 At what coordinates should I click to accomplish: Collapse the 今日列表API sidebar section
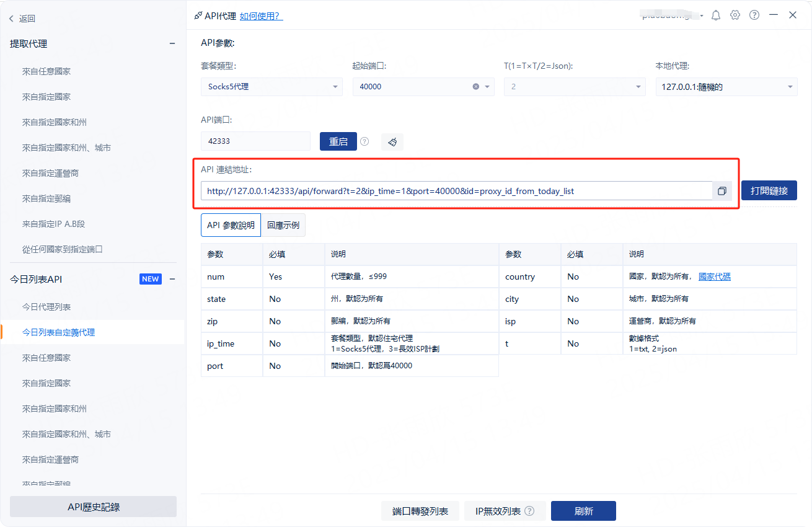172,279
